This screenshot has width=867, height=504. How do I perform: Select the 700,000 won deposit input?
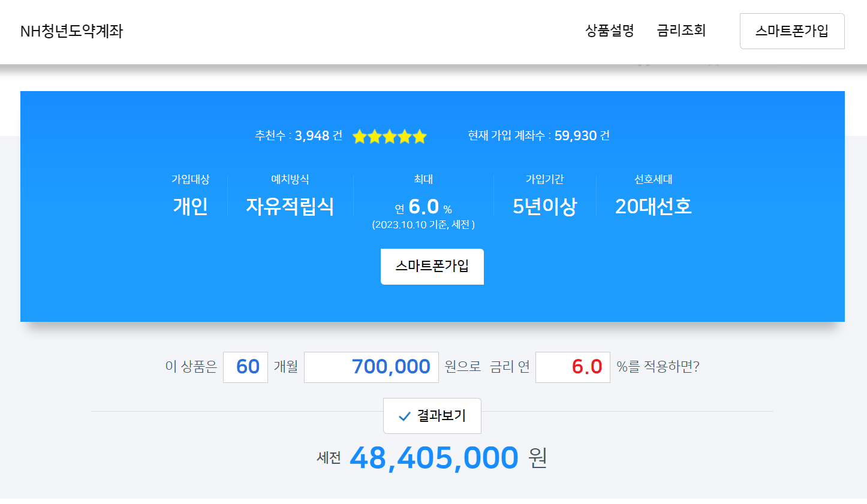[371, 367]
